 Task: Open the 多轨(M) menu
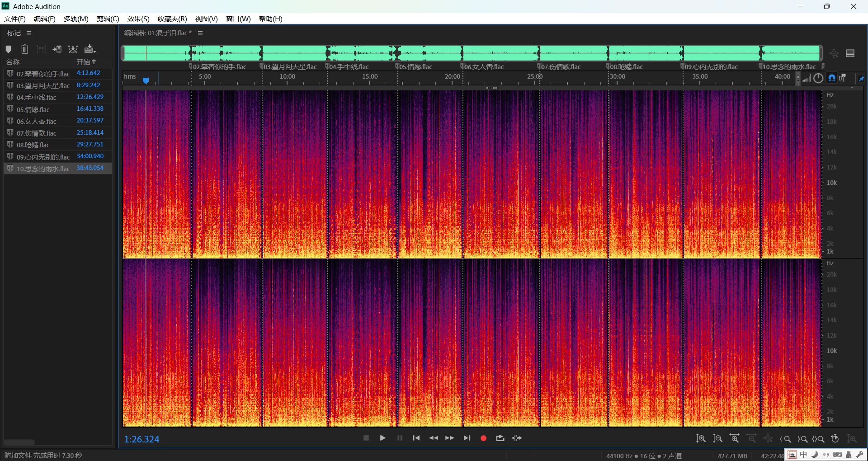pos(76,19)
